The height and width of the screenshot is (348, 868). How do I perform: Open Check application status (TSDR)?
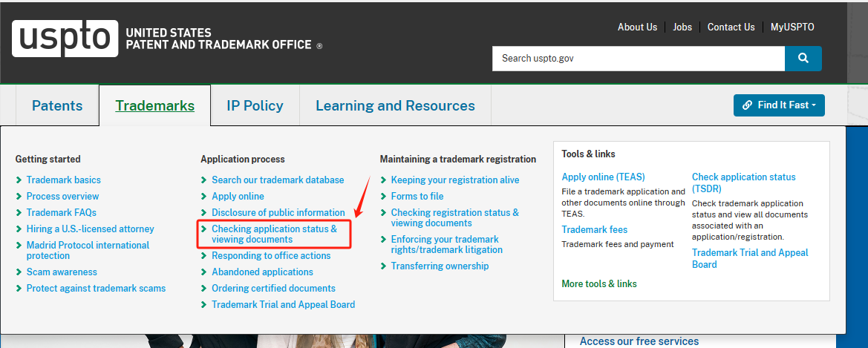coord(743,183)
